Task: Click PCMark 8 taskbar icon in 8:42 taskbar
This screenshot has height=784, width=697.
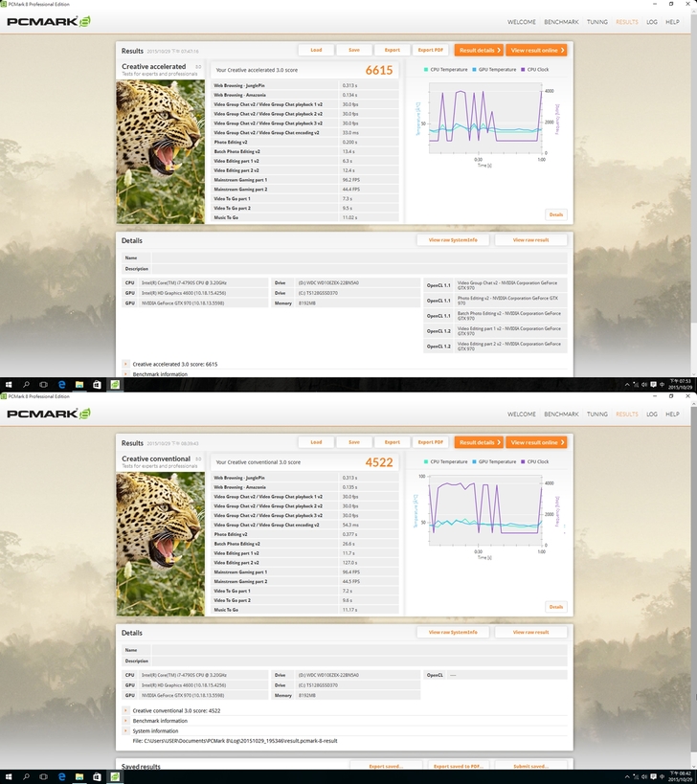Action: click(115, 778)
